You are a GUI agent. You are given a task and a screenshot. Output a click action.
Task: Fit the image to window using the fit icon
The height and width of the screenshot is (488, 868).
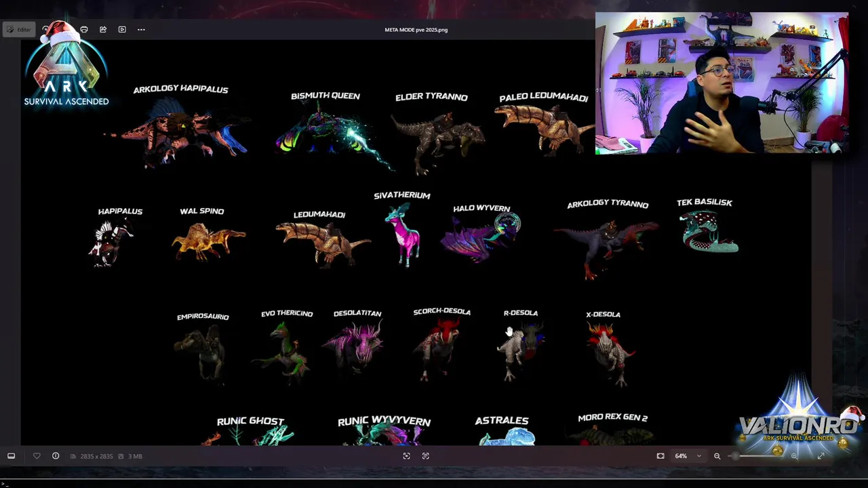point(660,456)
